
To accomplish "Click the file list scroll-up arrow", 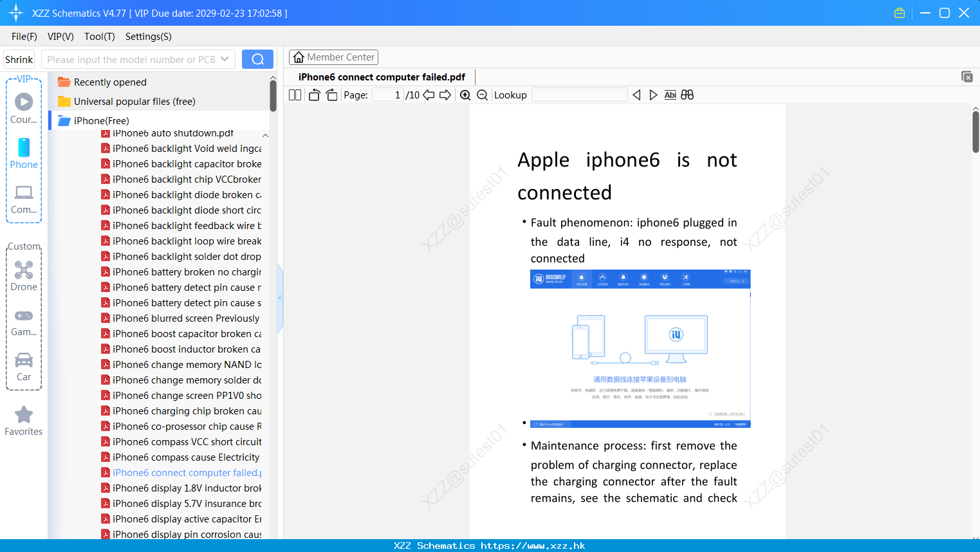I will click(265, 136).
